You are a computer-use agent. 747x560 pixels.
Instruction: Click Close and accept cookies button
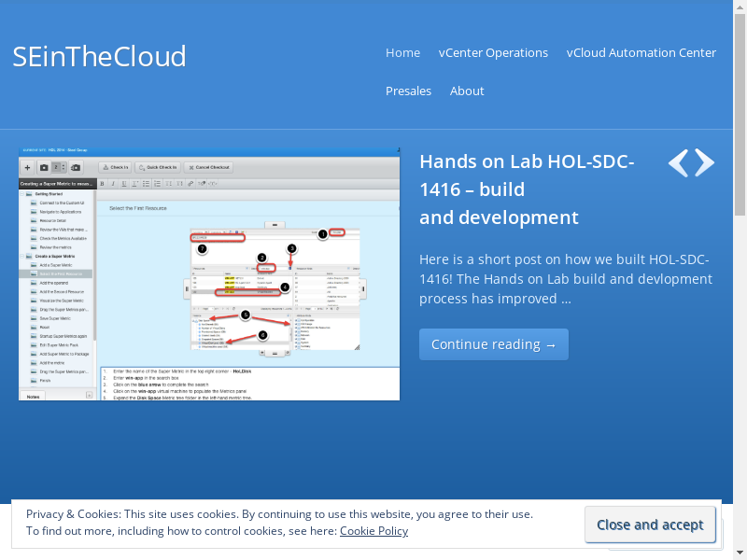[650, 525]
